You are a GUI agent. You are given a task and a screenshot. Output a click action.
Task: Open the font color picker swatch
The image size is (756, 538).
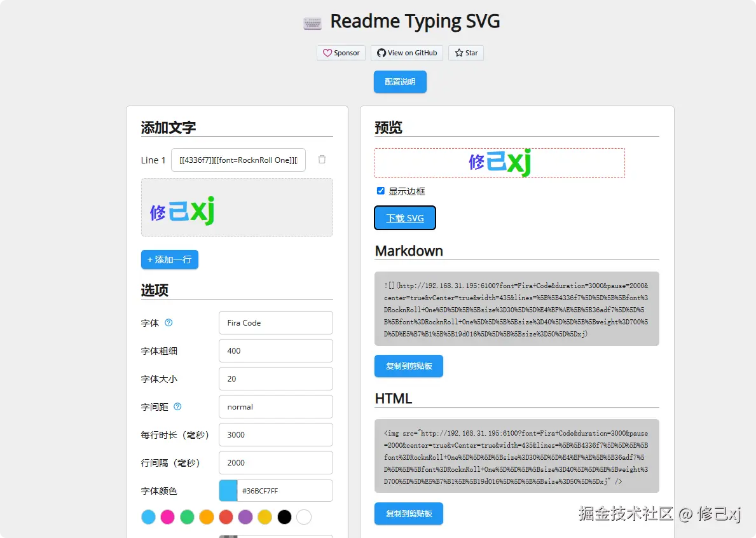tap(228, 491)
